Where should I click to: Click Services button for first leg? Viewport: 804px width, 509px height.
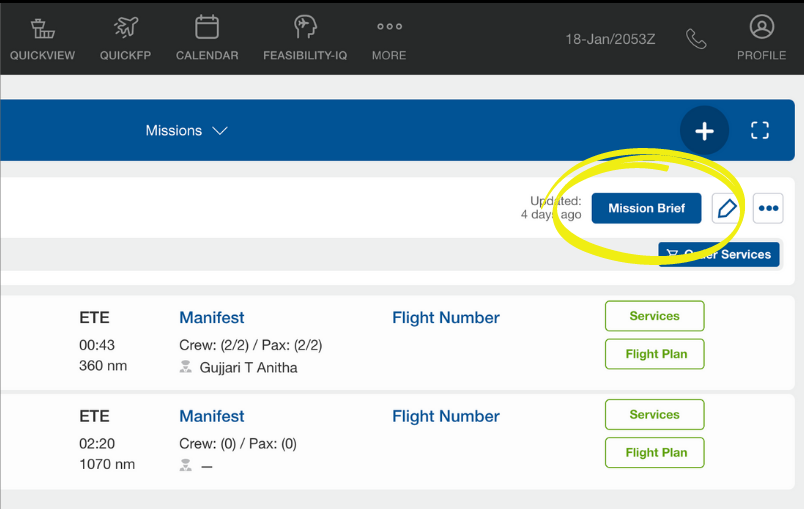point(654,316)
